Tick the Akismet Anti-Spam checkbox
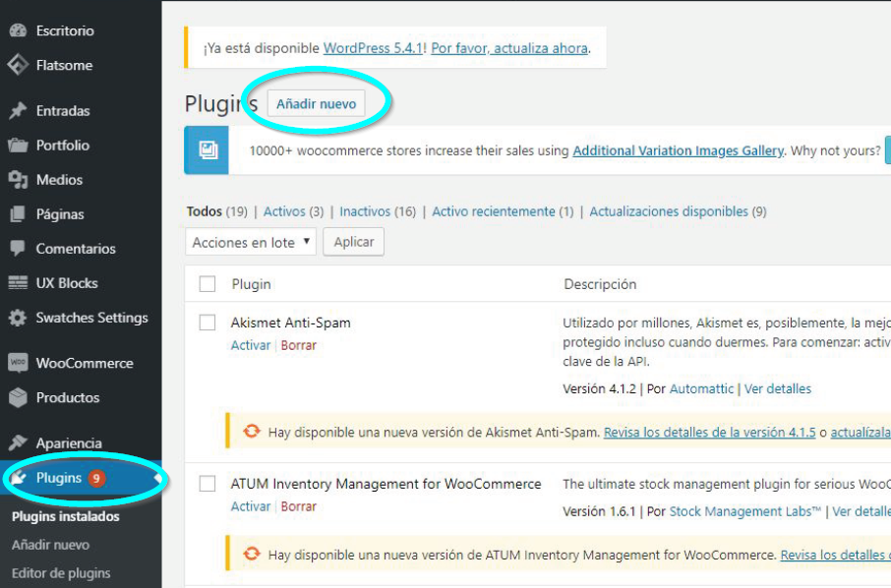This screenshot has width=891, height=588. [x=208, y=323]
